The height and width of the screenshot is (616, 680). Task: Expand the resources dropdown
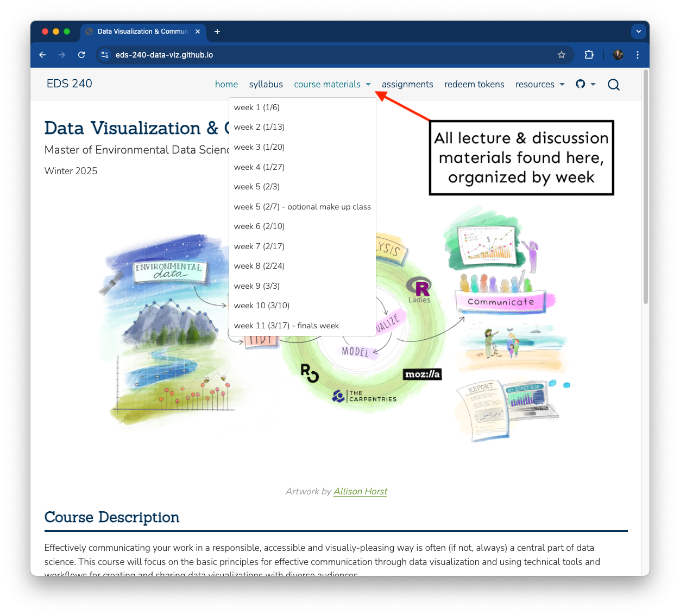(x=539, y=84)
